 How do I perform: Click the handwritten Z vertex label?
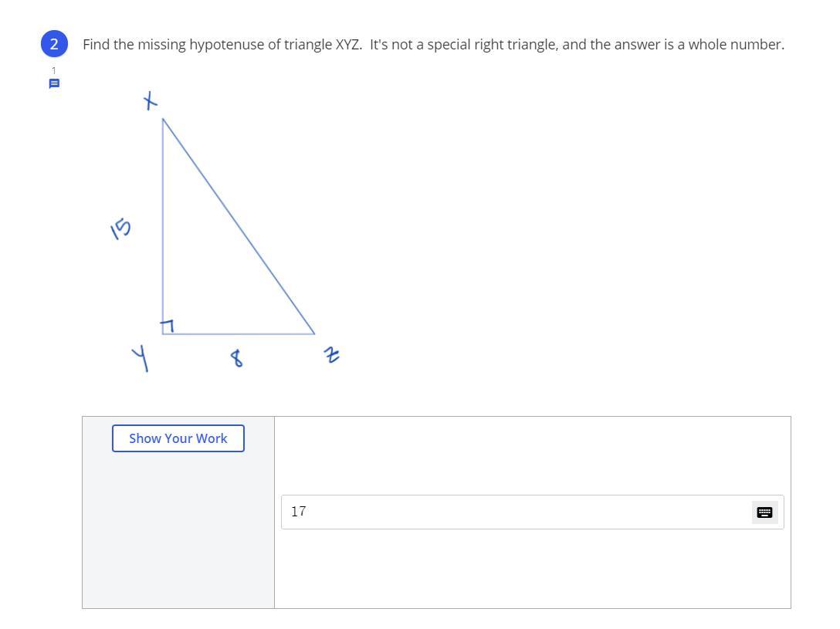point(333,355)
